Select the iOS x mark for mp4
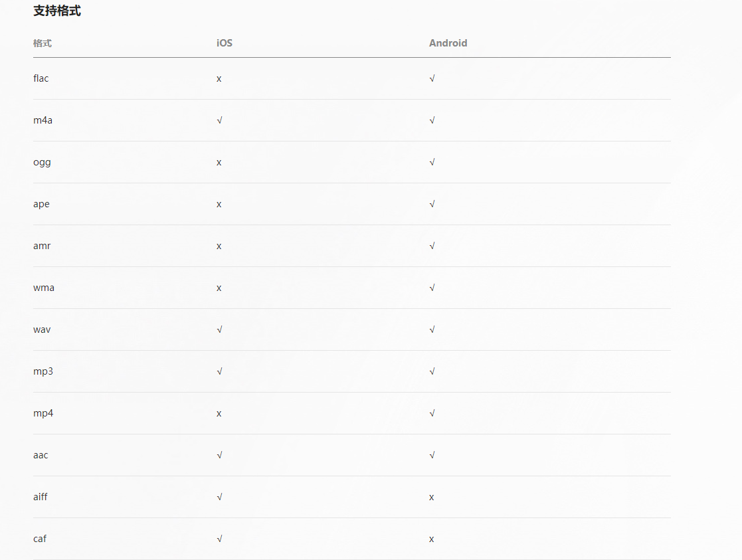The width and height of the screenshot is (742, 560). coord(219,414)
